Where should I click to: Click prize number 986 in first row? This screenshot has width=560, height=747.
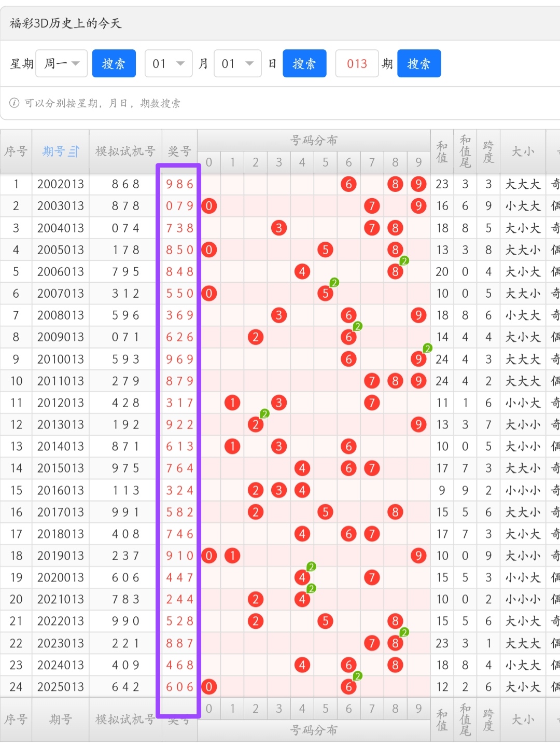(179, 184)
